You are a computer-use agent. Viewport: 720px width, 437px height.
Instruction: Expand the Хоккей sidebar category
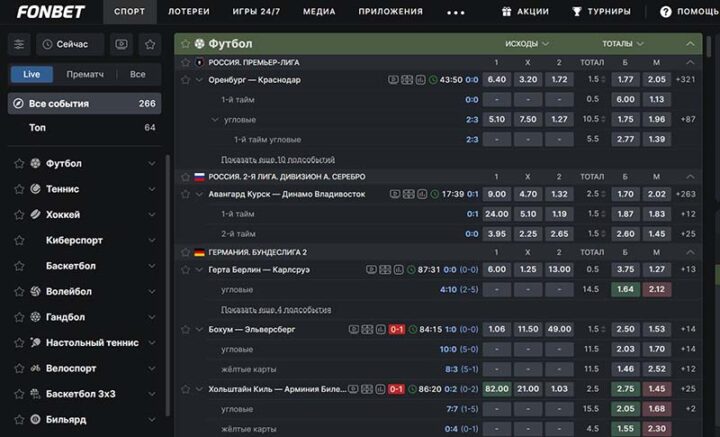[x=152, y=214]
